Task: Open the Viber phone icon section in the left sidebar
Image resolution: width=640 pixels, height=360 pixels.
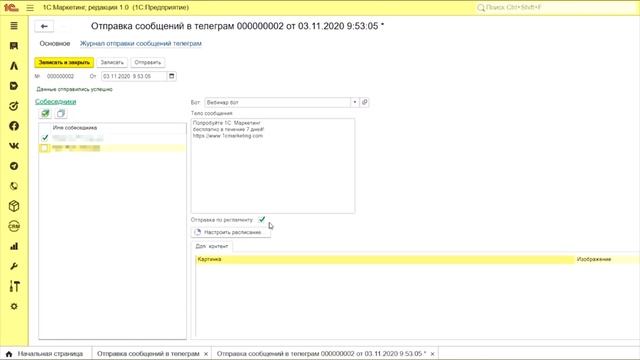Action: tap(14, 186)
